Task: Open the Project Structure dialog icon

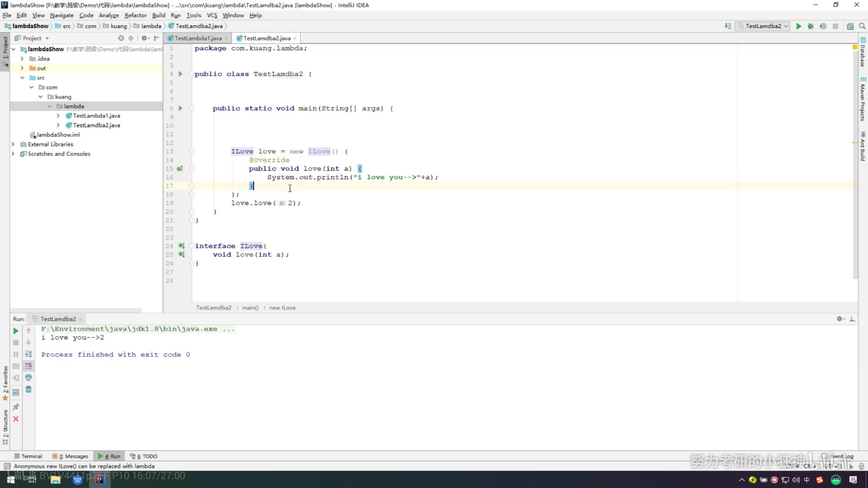Action: (850, 26)
